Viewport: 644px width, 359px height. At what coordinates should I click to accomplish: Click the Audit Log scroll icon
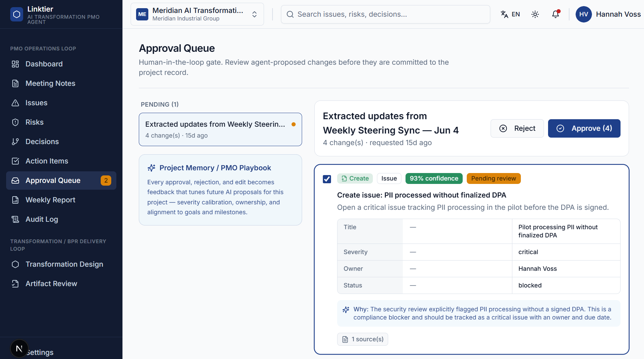point(15,219)
